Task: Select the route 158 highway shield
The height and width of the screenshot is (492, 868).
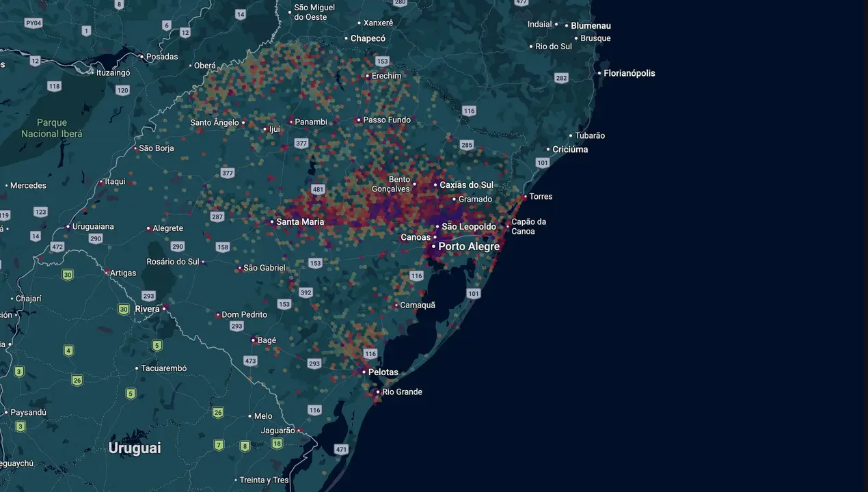Action: pos(223,247)
